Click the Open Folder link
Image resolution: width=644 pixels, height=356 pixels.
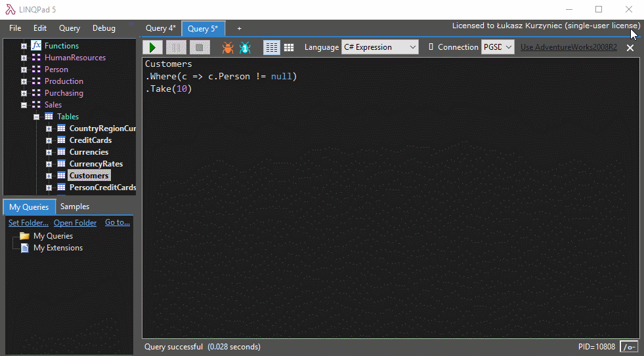75,223
